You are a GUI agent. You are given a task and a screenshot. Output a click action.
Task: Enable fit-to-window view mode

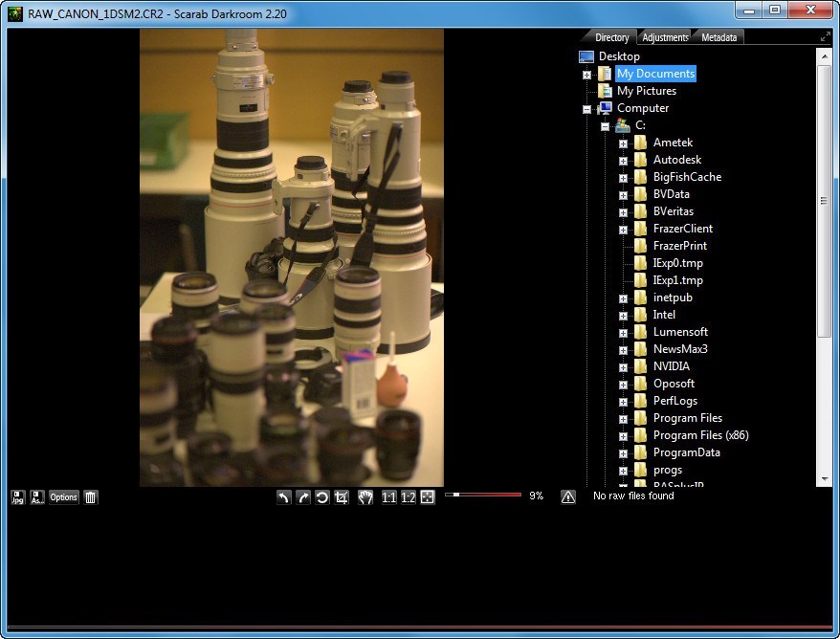425,496
